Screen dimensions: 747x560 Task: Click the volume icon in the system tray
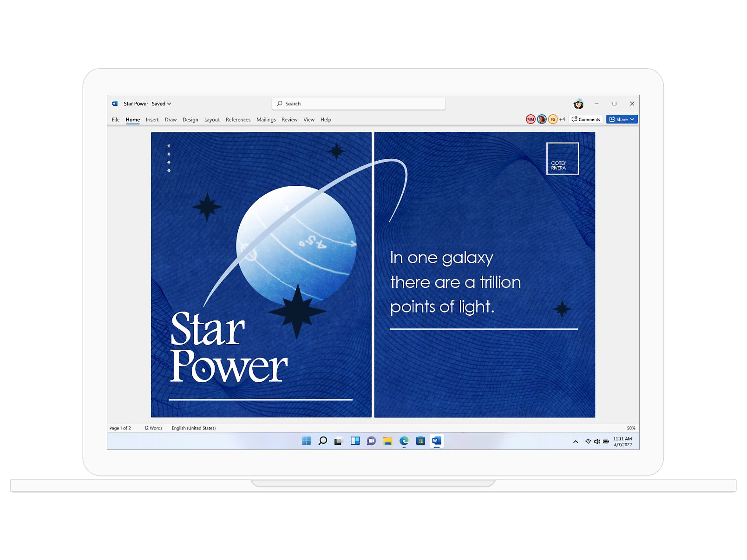(597, 442)
